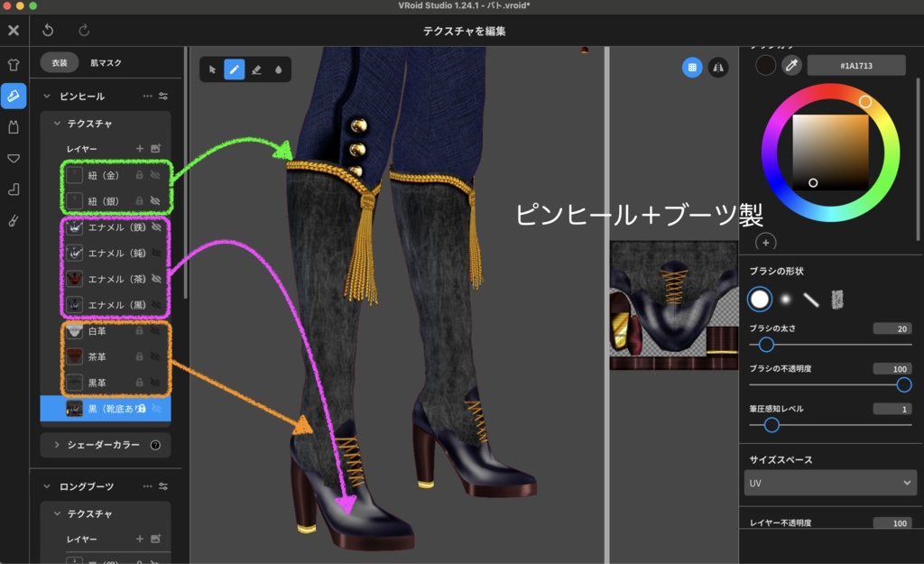Select the arrow selection tool in texture toolbar
924x564 pixels.
pos(212,70)
